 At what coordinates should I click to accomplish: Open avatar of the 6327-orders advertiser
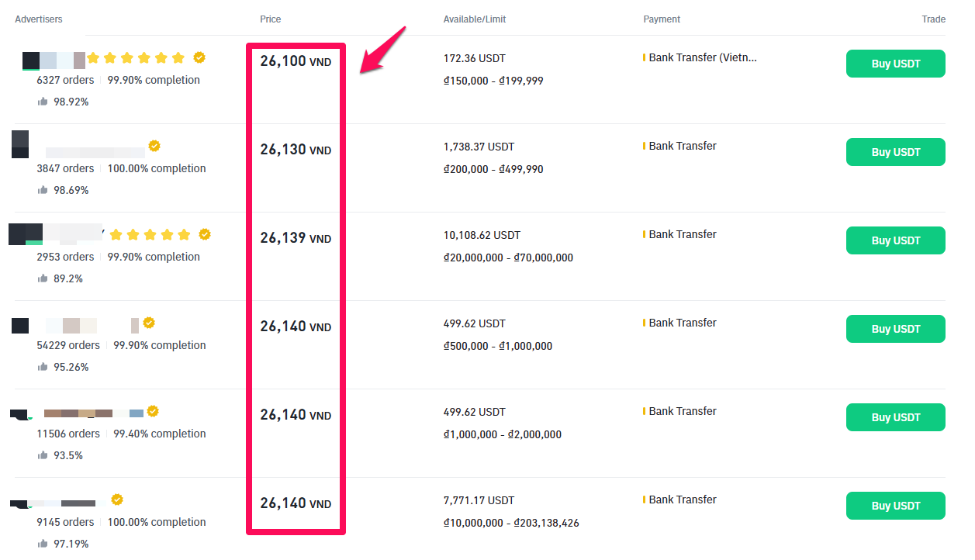31,60
